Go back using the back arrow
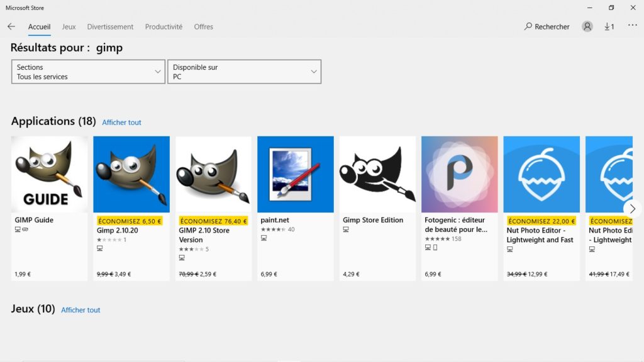Screen dimensions: 644x362 click(x=11, y=26)
